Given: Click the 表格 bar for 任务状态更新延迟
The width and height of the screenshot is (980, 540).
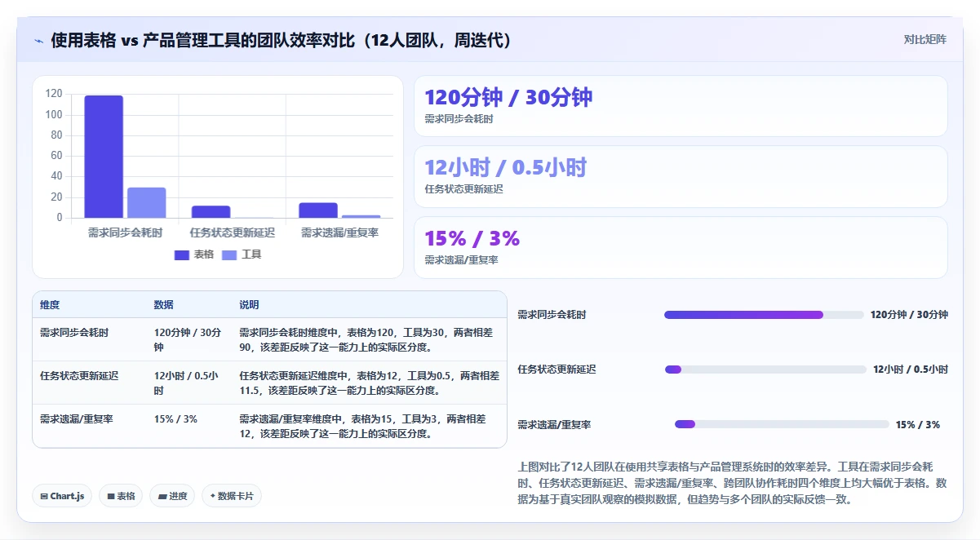Looking at the screenshot, I should (211, 211).
